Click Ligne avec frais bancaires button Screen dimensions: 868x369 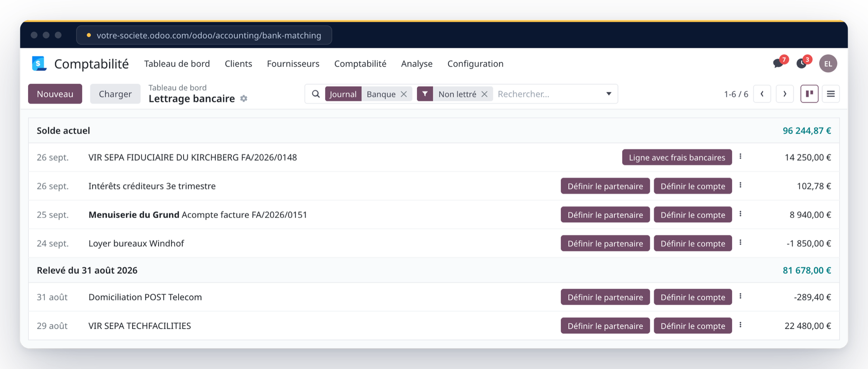point(677,157)
